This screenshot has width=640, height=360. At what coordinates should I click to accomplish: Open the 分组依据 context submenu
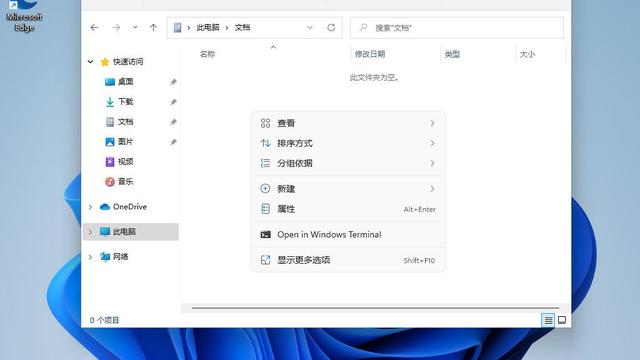348,163
